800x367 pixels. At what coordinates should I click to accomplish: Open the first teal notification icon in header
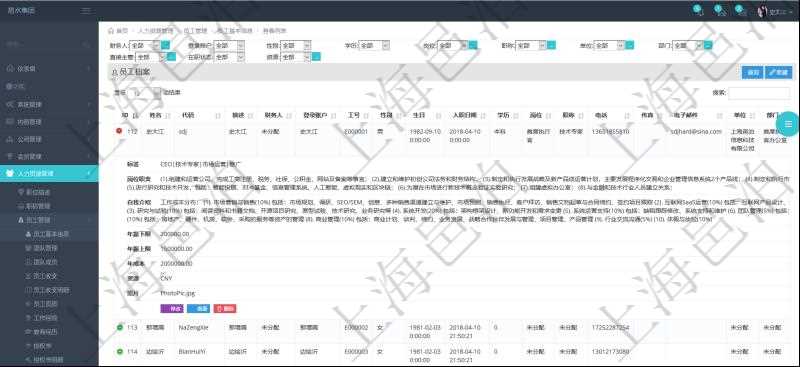click(698, 10)
